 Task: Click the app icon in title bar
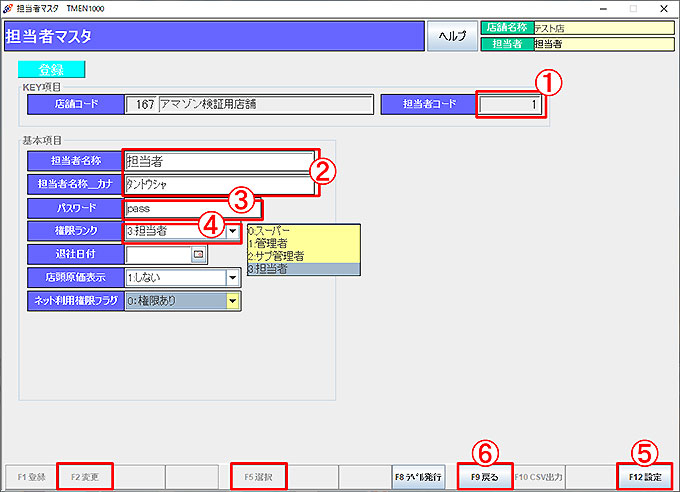(7, 8)
